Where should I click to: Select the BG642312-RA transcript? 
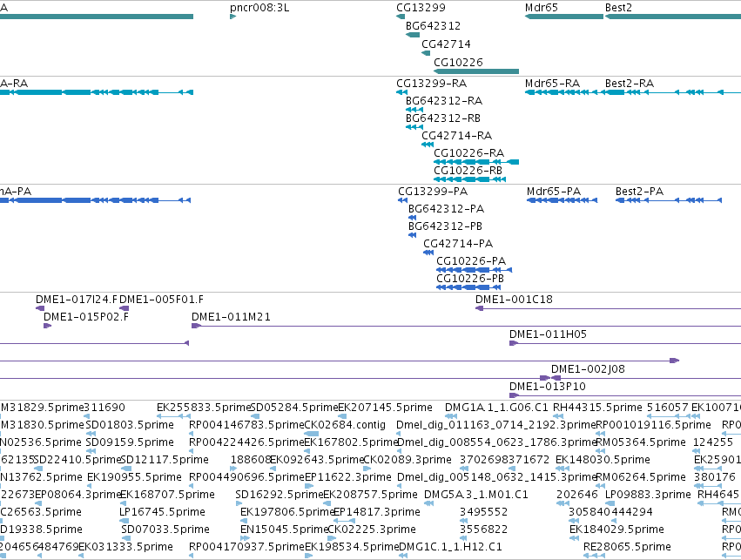tap(414, 110)
